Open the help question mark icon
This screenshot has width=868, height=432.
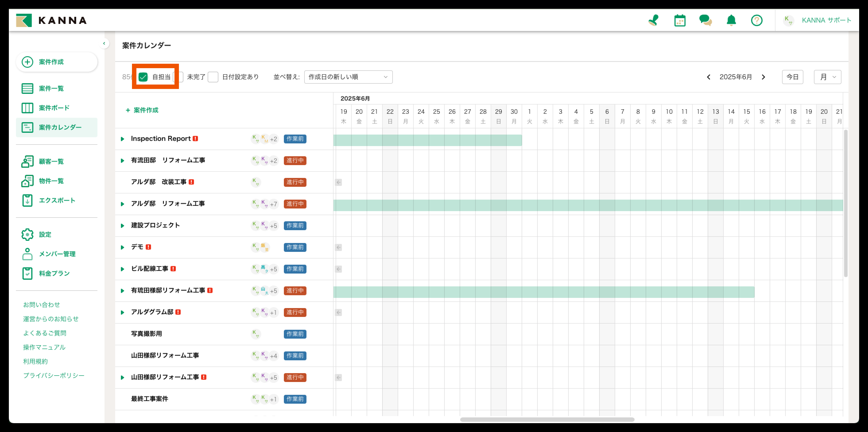click(x=756, y=20)
